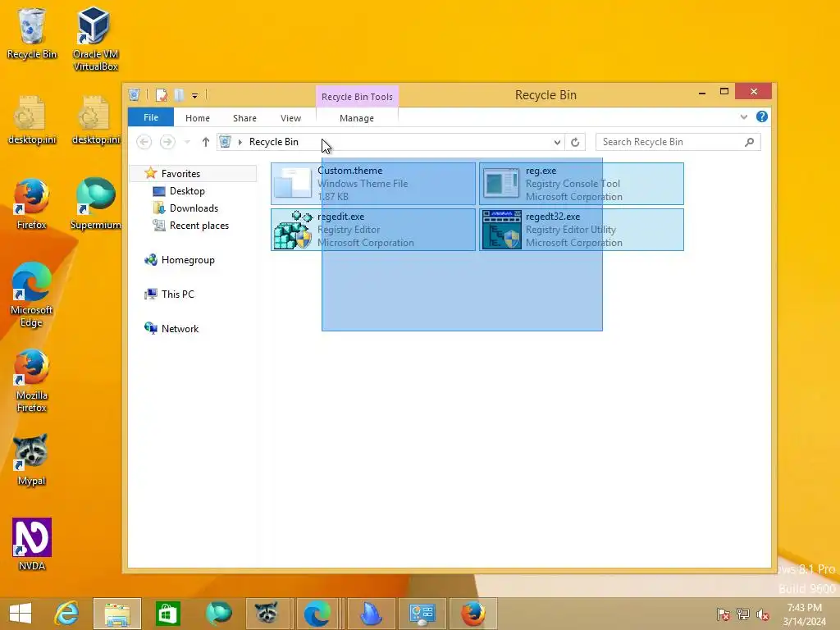The image size is (840, 630).
Task: Open the Home ribbon tab
Action: tap(198, 118)
